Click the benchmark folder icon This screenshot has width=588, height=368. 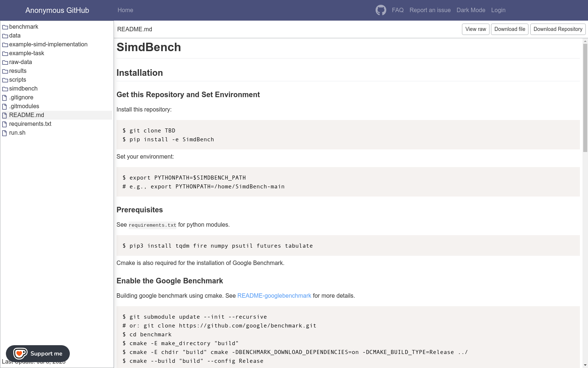(x=5, y=27)
